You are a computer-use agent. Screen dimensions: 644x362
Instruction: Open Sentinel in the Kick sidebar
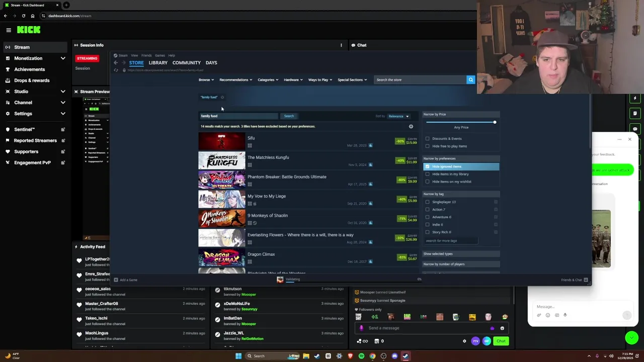pos(24,129)
